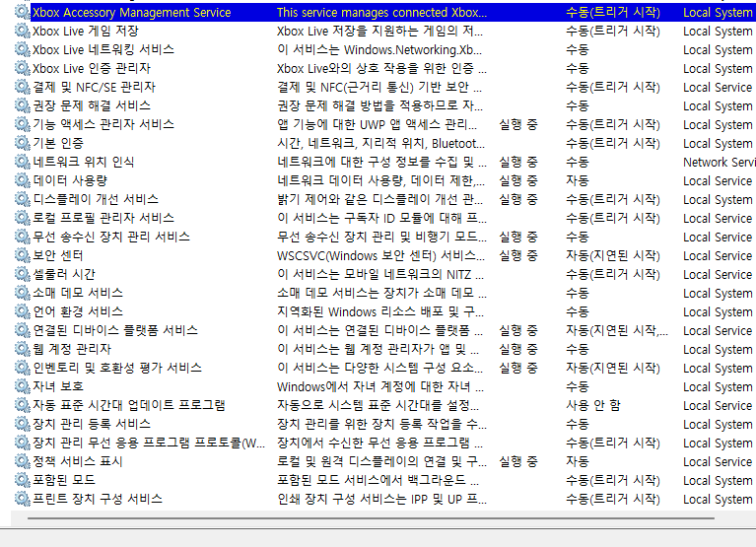Image resolution: width=756 pixels, height=547 pixels.
Task: Click gear icon of 연결된 디바이스 플랫폼 서비스
Action: pyautogui.click(x=23, y=330)
